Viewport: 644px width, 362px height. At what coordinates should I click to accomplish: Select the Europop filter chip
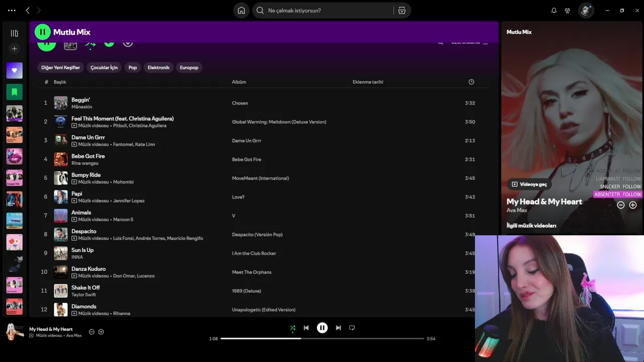pyautogui.click(x=189, y=67)
